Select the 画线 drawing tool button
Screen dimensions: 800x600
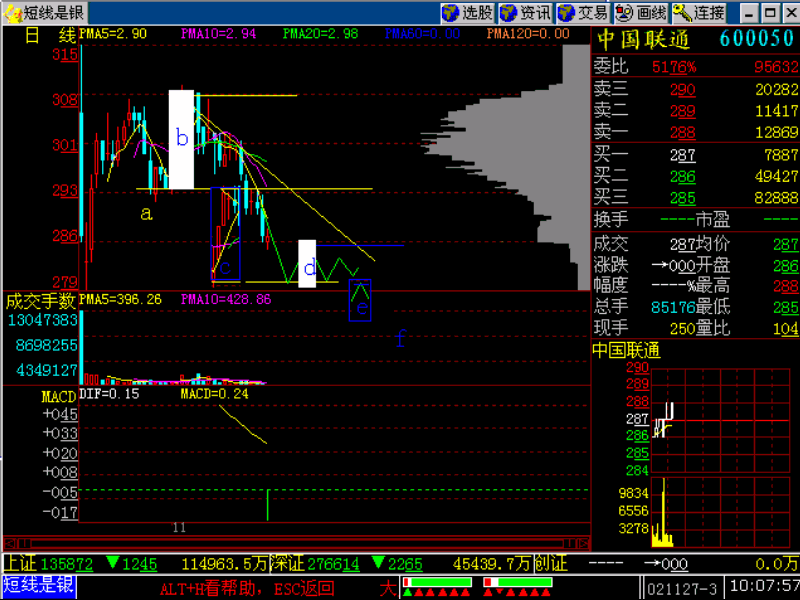[x=641, y=13]
